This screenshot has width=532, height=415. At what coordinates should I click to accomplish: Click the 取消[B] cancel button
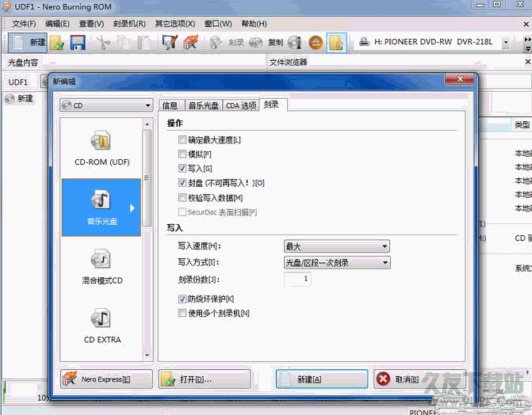(419, 379)
